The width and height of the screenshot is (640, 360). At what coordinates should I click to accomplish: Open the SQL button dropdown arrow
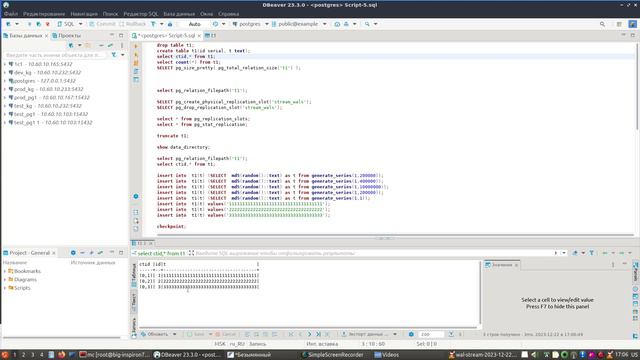point(80,24)
